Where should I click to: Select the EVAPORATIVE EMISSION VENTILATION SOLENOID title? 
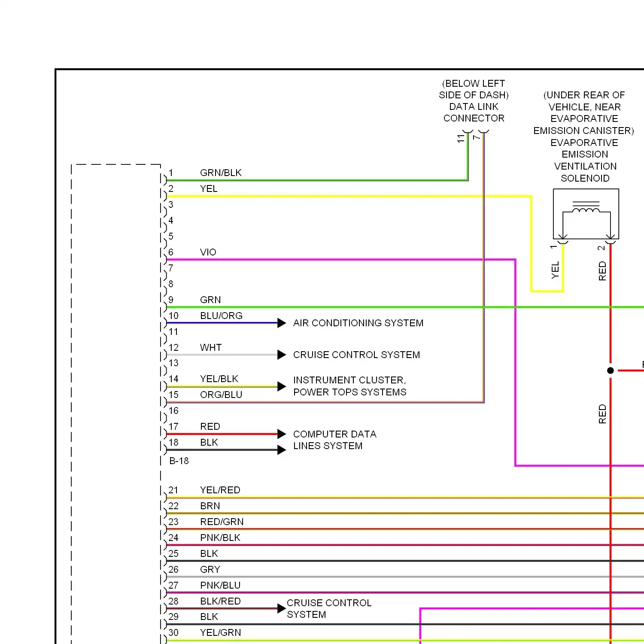pos(585,160)
